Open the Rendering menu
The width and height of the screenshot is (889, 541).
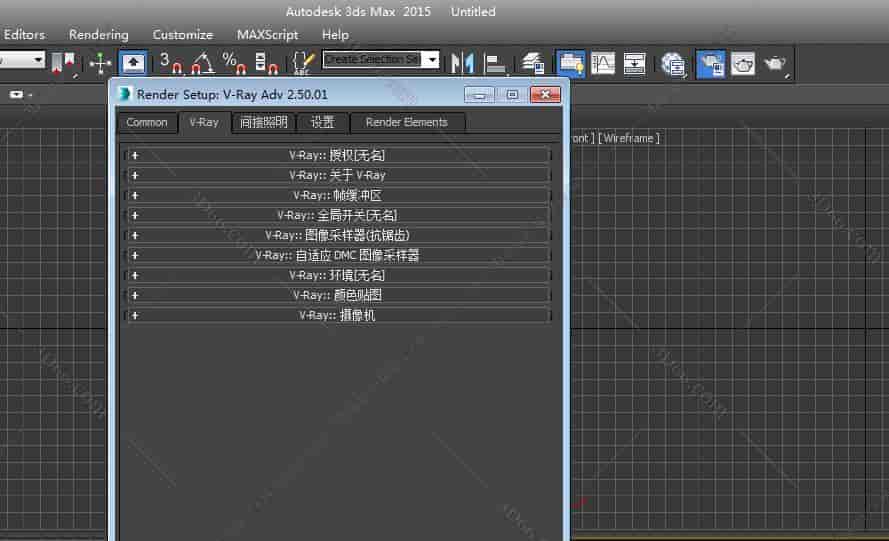click(99, 34)
